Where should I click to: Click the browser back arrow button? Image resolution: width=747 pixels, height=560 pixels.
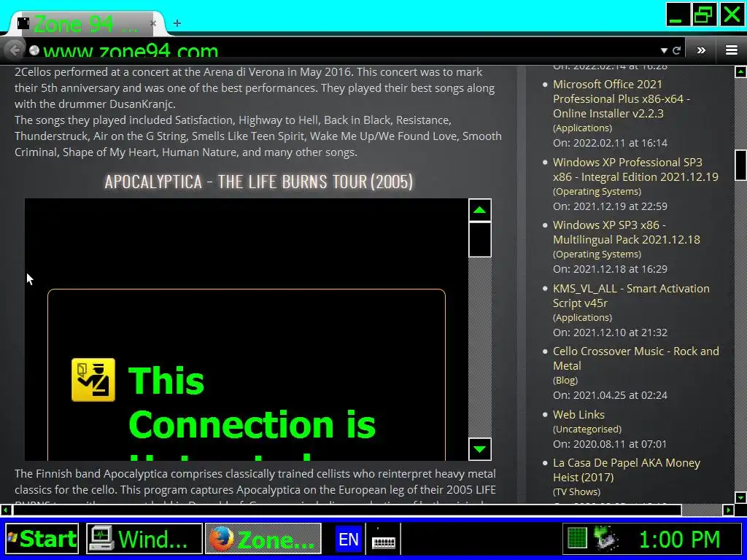(x=15, y=50)
